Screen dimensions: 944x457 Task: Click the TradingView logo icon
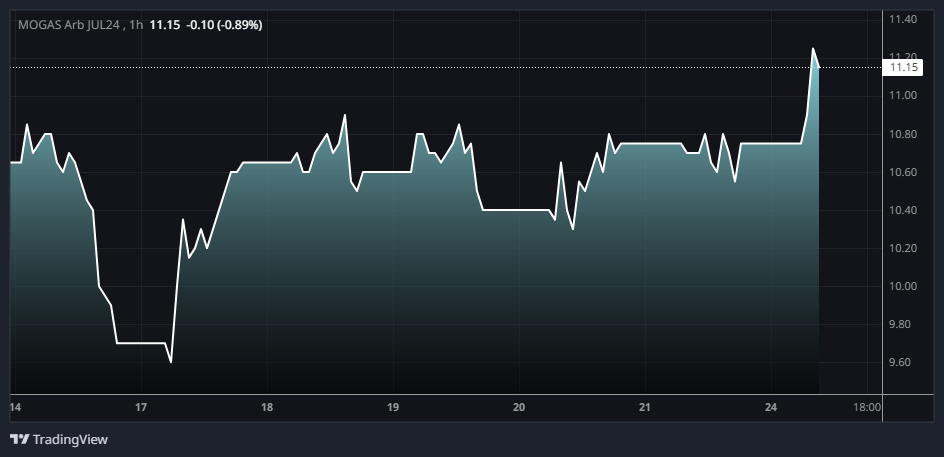19,439
